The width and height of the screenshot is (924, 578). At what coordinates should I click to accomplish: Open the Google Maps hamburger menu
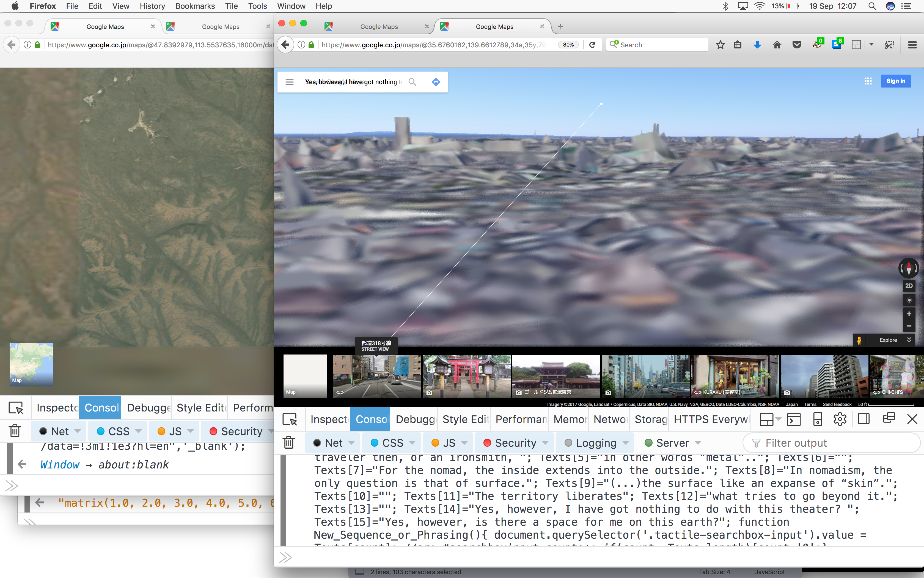[289, 82]
